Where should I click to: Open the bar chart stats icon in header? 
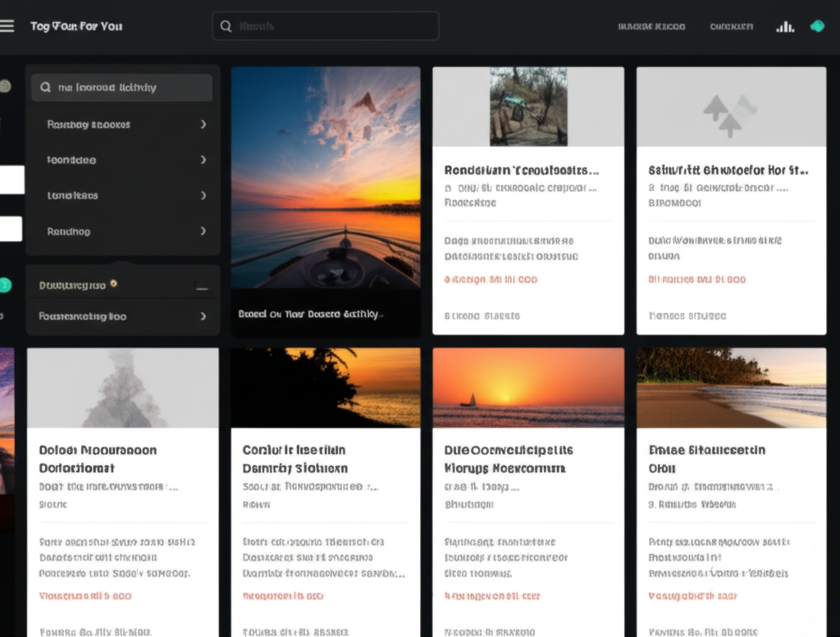pos(785,26)
